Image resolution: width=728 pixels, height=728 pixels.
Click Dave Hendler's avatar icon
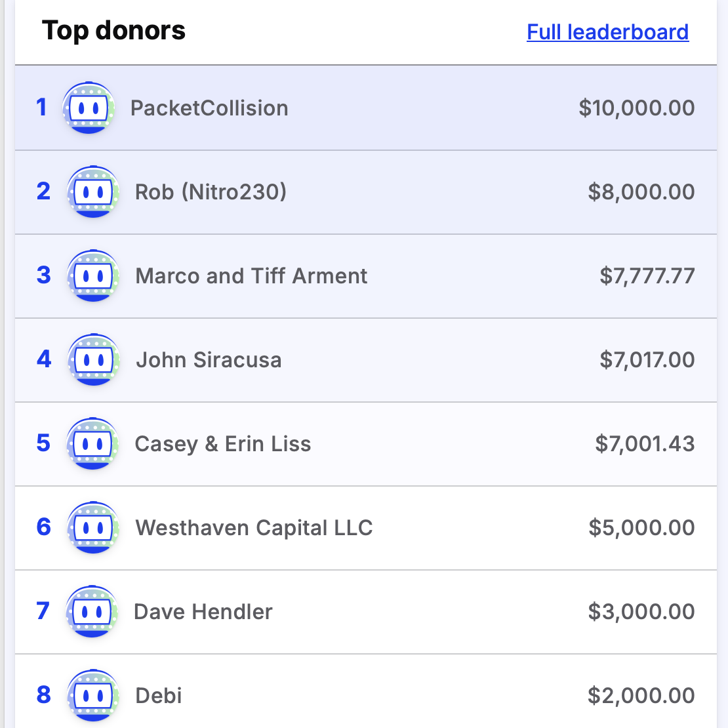coord(92,611)
